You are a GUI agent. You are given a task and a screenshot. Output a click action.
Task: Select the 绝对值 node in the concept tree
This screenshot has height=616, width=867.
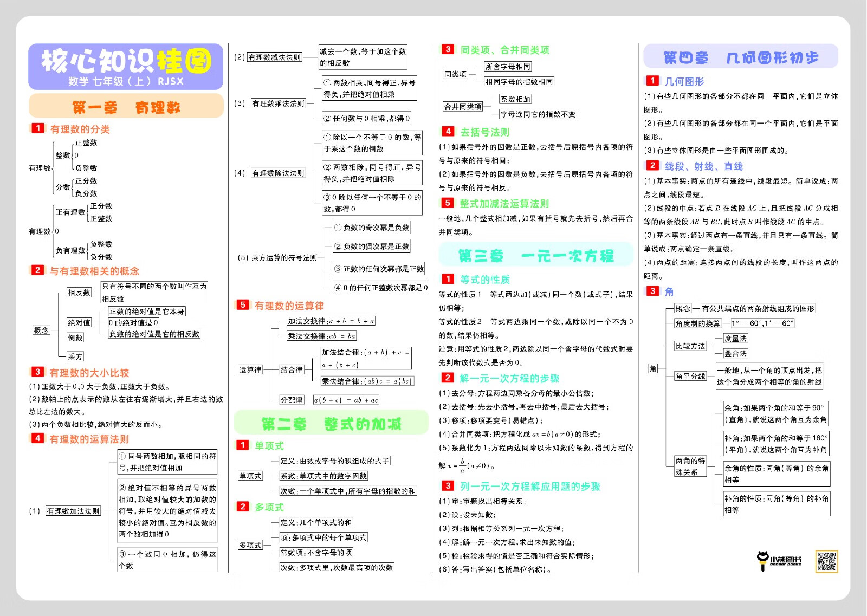click(x=79, y=323)
